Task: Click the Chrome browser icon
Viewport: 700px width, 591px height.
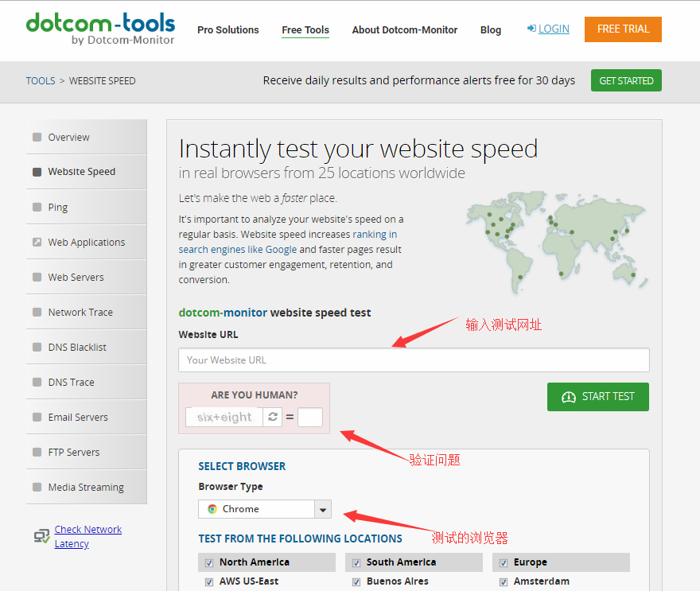Action: (212, 509)
